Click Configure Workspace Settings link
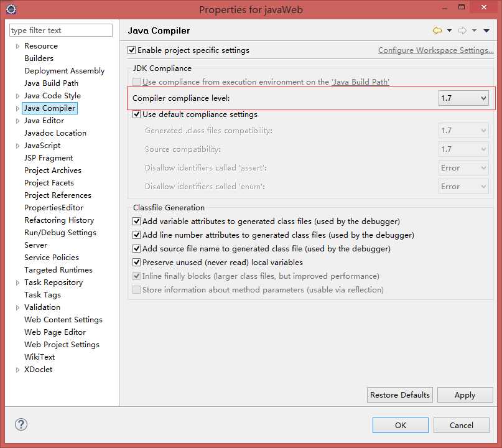The width and height of the screenshot is (502, 448). point(435,50)
